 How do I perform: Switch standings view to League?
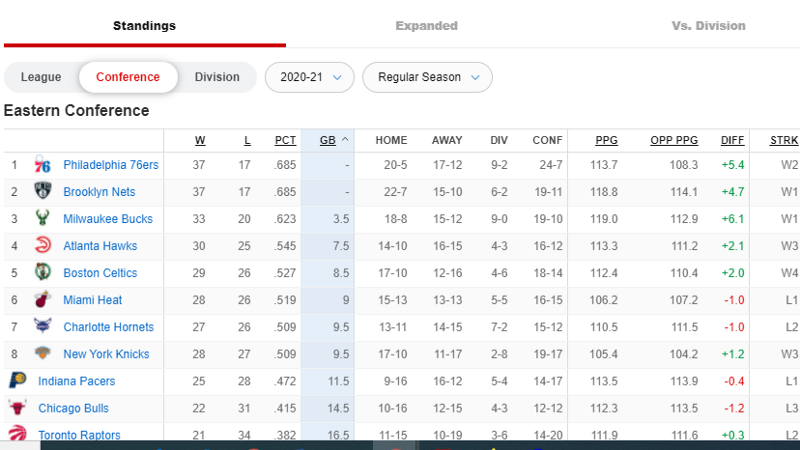(41, 77)
